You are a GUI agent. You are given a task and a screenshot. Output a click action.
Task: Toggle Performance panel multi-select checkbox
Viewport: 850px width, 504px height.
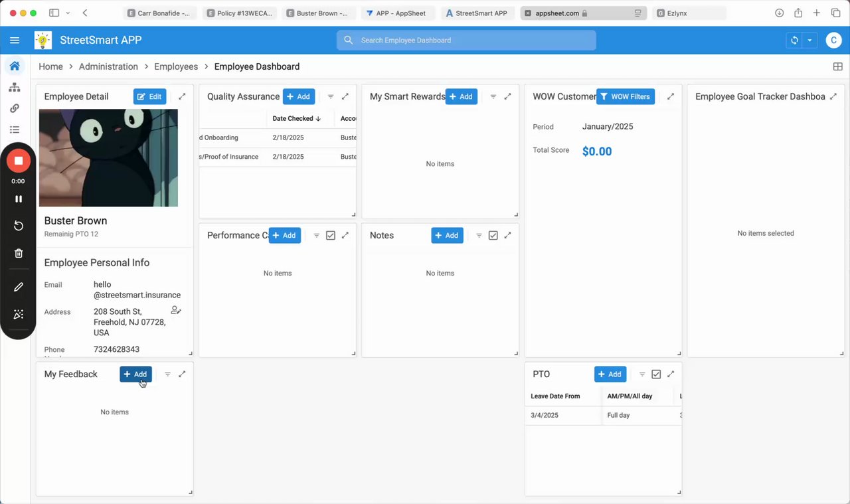331,235
